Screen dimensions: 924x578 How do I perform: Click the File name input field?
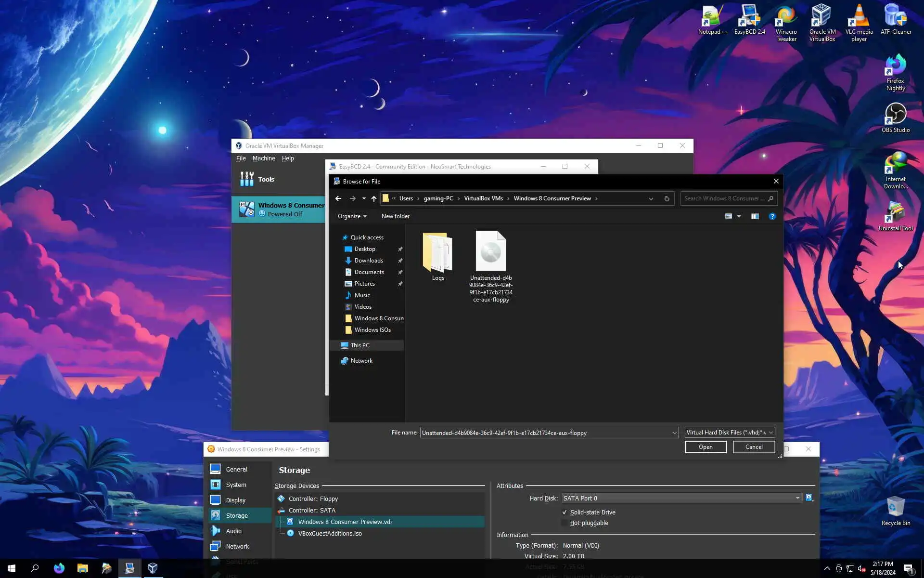tap(544, 433)
